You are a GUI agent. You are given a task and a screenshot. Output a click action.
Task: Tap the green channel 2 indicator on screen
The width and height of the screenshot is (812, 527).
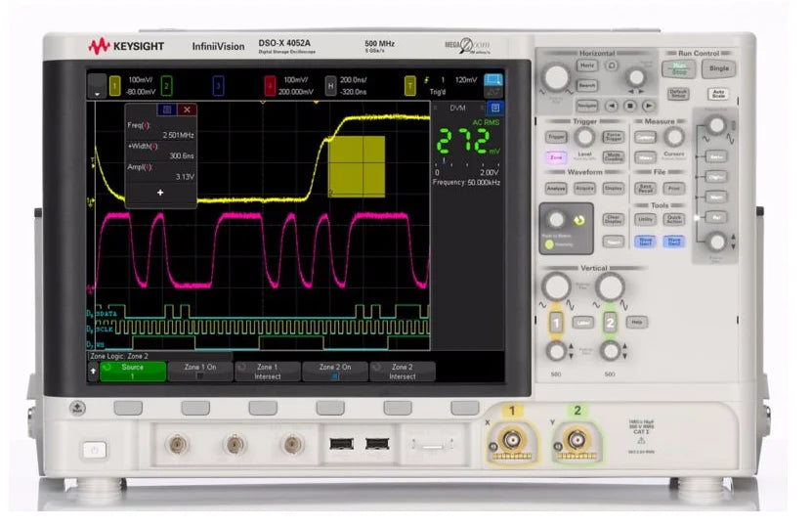coord(166,85)
